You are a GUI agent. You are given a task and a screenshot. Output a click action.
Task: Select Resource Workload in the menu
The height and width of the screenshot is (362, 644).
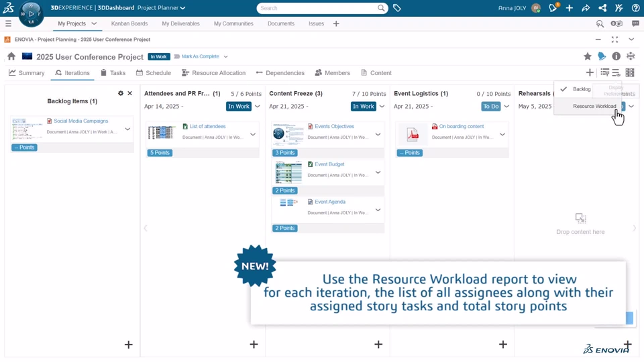point(588,107)
